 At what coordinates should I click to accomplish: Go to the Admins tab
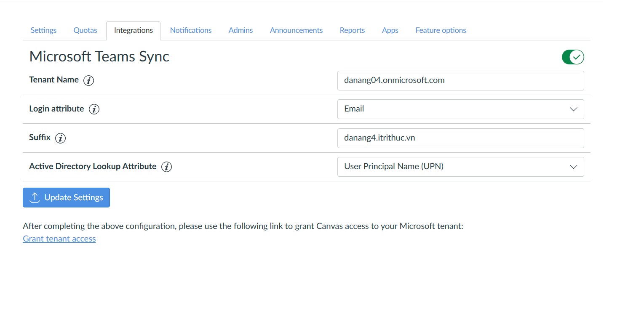point(240,30)
